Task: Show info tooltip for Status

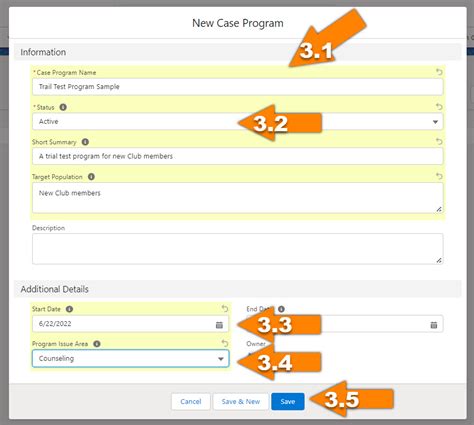Action: pos(63,107)
